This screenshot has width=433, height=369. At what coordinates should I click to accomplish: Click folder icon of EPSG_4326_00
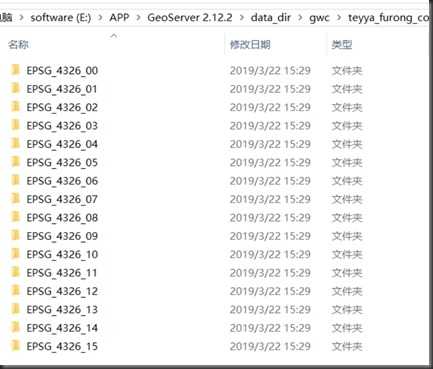(x=15, y=70)
